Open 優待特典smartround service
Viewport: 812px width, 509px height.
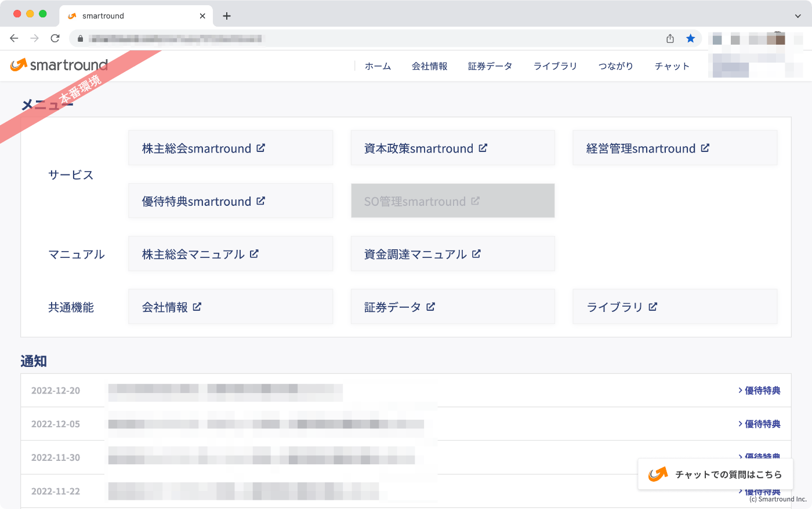pyautogui.click(x=231, y=201)
